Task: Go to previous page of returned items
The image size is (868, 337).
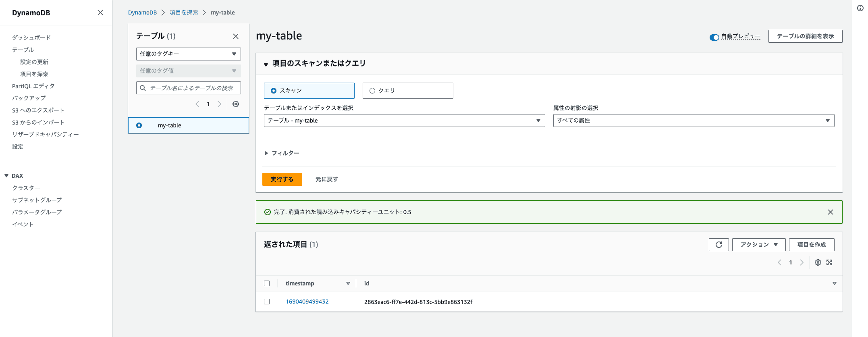Action: coord(779,262)
